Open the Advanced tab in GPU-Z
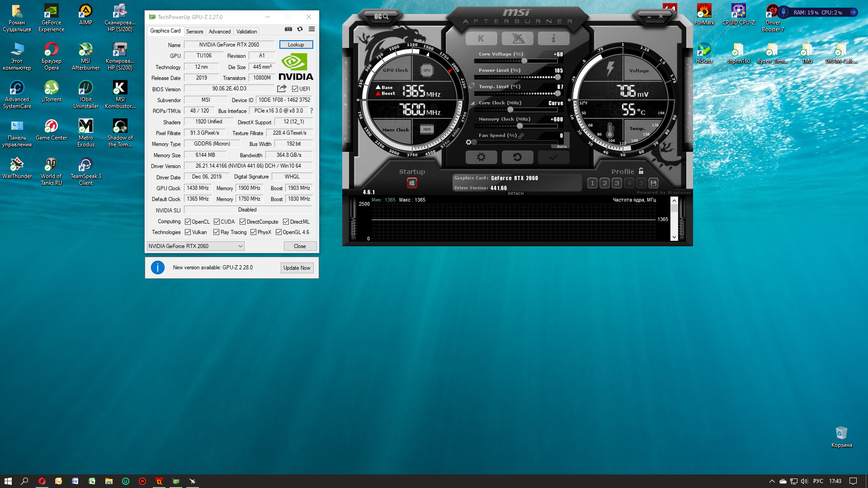Screen dimensions: 868x488 [x=220, y=32]
